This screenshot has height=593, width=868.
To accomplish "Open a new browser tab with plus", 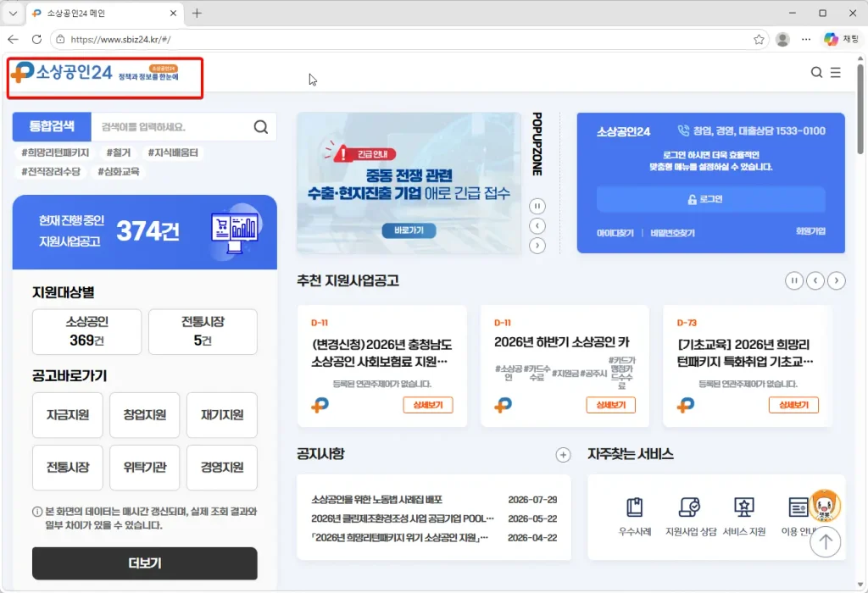I will point(197,14).
